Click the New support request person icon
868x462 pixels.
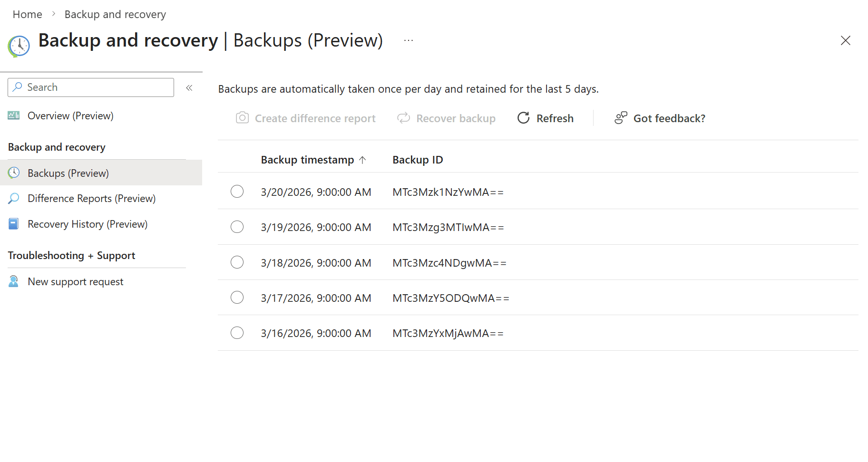click(13, 281)
